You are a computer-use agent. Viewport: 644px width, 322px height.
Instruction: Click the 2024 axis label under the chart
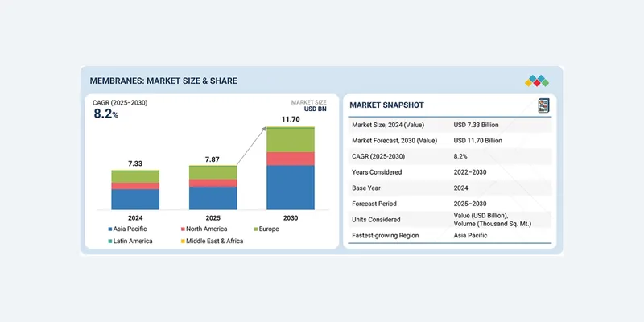tap(135, 218)
